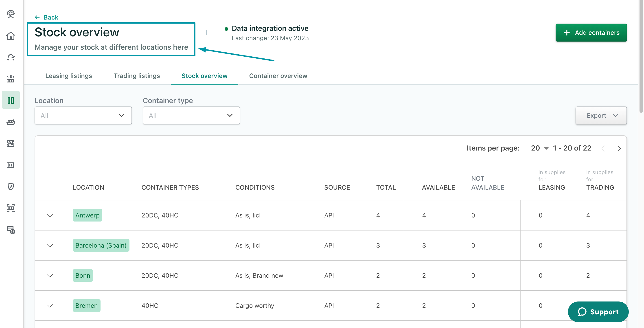Expand the Bonn row details
The image size is (644, 328).
[x=50, y=276]
